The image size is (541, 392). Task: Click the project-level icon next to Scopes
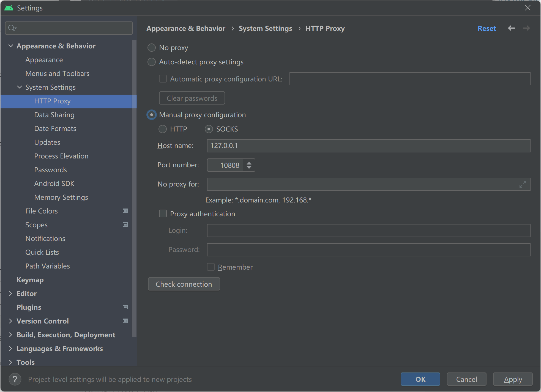(x=125, y=224)
